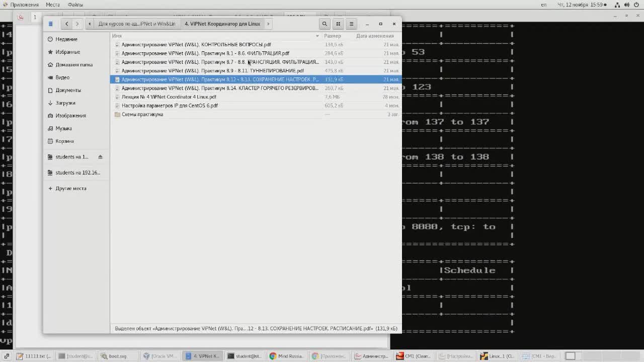644x362 pixels.
Task: Switch to 'Администр...' PDF taskbar window
Action: click(371, 356)
